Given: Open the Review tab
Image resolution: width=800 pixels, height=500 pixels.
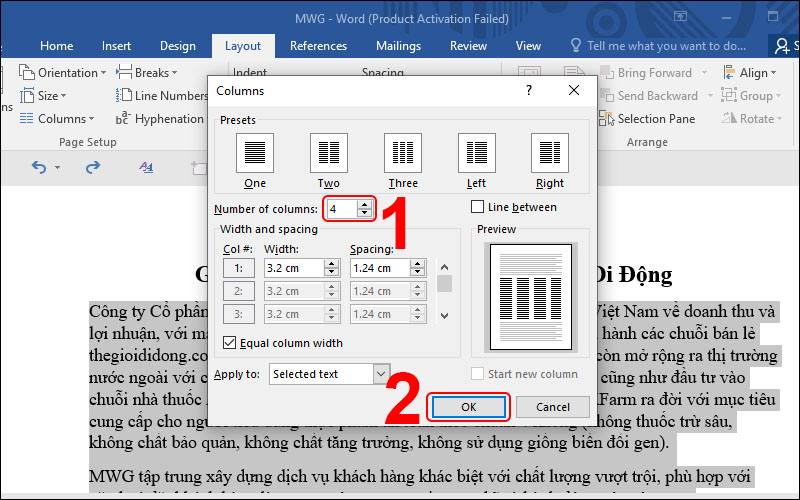Looking at the screenshot, I should [468, 46].
